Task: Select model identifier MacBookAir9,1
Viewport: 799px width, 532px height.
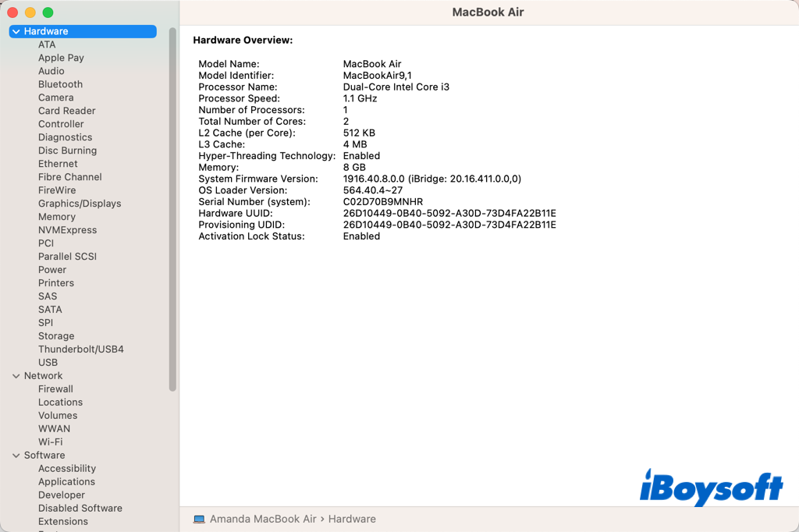Action: pos(377,76)
